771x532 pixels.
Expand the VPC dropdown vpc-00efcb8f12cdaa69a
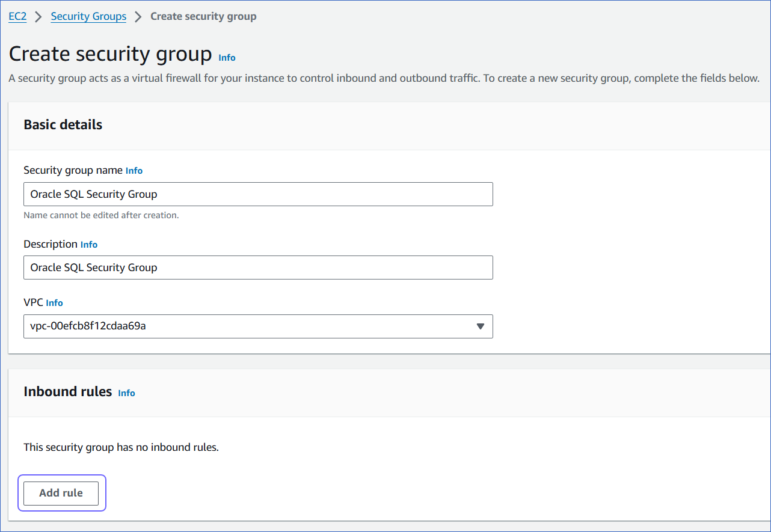tap(258, 326)
